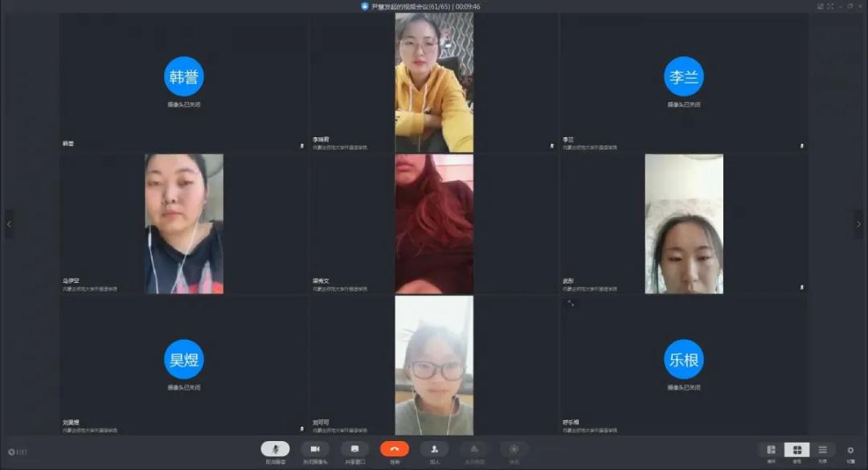Image resolution: width=868 pixels, height=470 pixels.
Task: Click video of participant wearing glasses
Action: click(434, 366)
